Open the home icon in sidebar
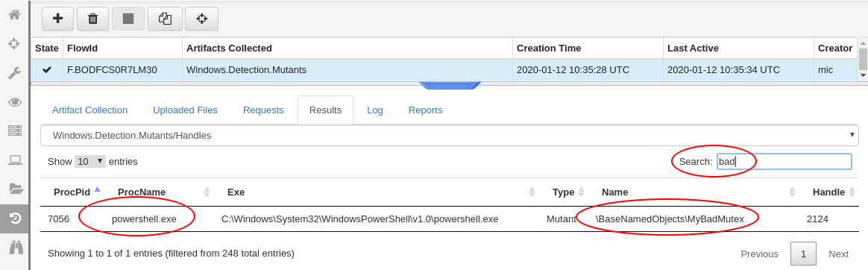This screenshot has height=270, width=868. pos(15,14)
